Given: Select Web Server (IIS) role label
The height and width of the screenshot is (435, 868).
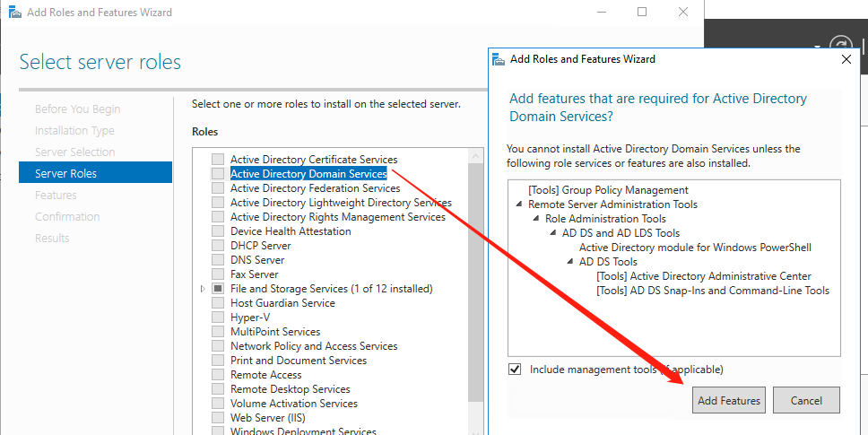Looking at the screenshot, I should [x=268, y=418].
